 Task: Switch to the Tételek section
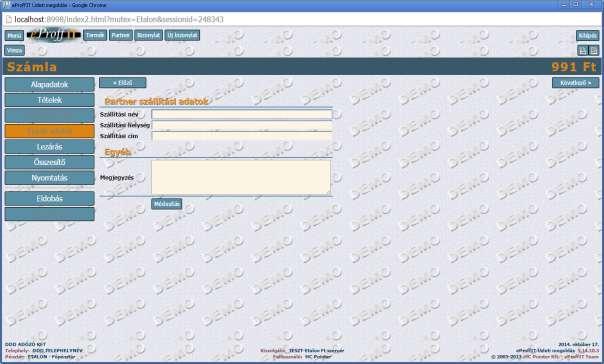(x=49, y=100)
